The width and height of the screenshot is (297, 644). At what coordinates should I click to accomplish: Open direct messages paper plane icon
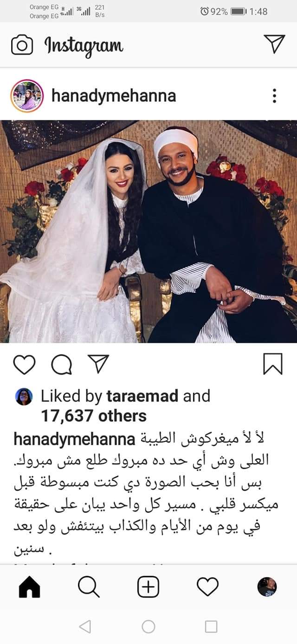coord(275,44)
